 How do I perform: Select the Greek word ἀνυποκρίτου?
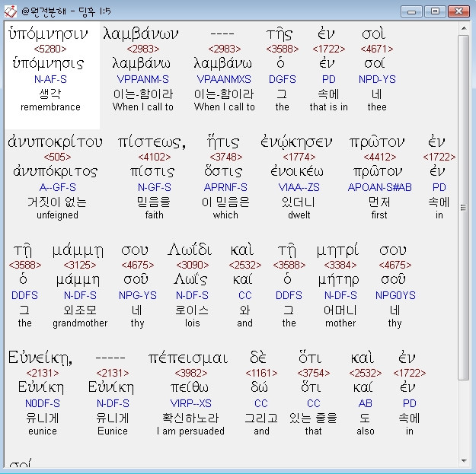pos(56,142)
